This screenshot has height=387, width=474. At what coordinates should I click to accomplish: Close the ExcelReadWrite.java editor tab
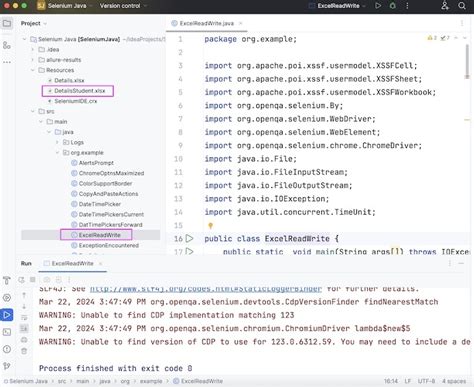coord(240,23)
